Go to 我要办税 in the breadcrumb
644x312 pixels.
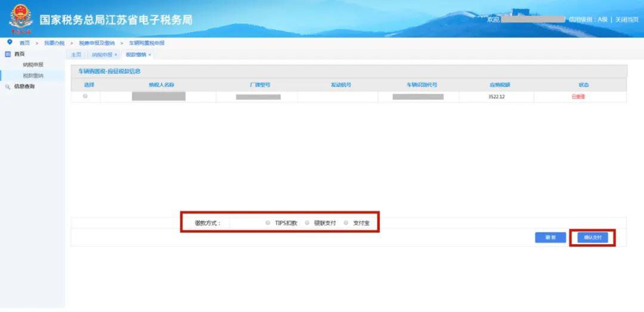click(x=54, y=43)
